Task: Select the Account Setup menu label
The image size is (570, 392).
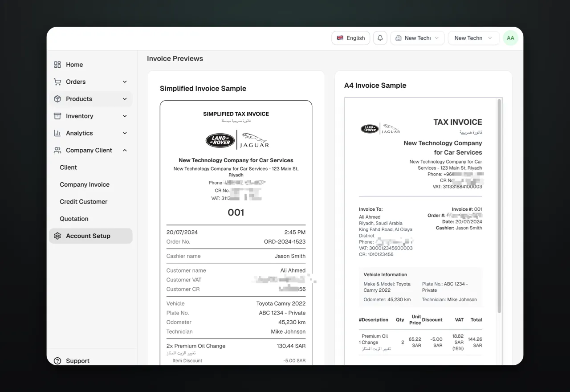Action: pyautogui.click(x=88, y=236)
